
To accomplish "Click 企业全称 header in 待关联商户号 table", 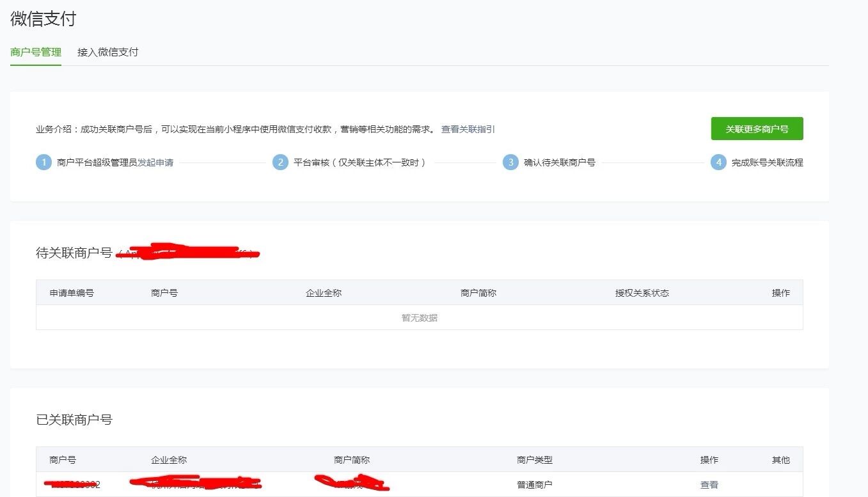I will click(x=324, y=293).
